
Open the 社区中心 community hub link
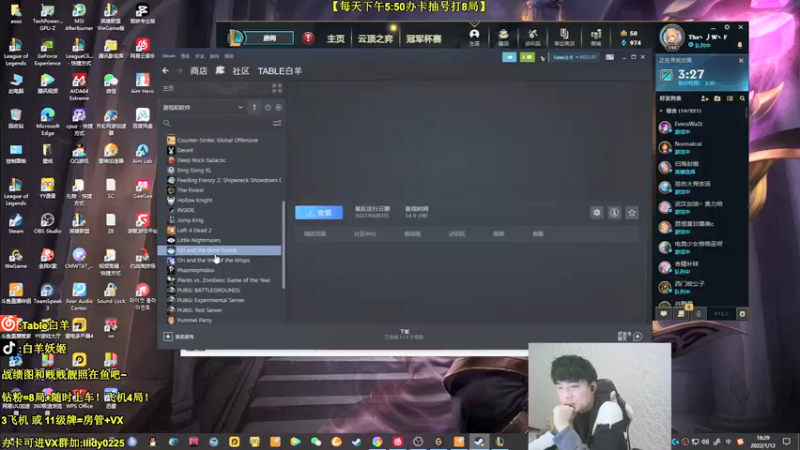pyautogui.click(x=365, y=234)
